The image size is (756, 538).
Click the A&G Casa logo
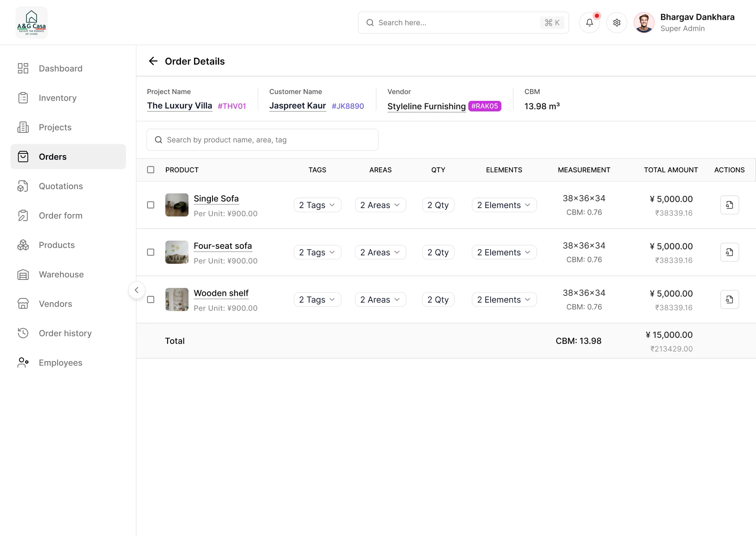pos(31,23)
